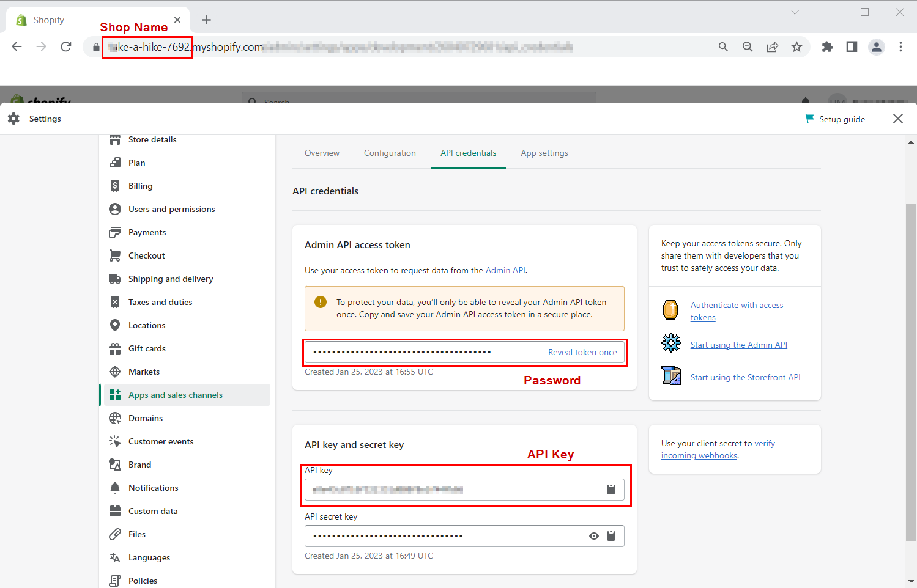This screenshot has height=588, width=917.
Task: Select the API credentials tab
Action: tap(469, 153)
